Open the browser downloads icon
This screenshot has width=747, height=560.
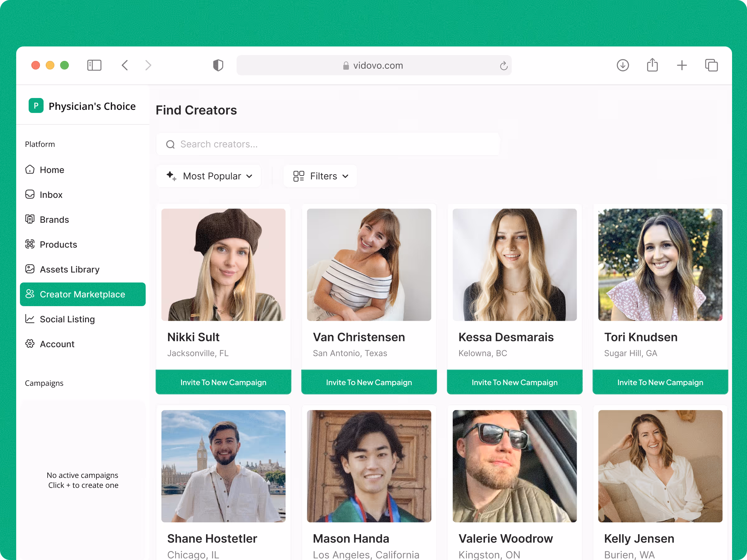point(623,65)
